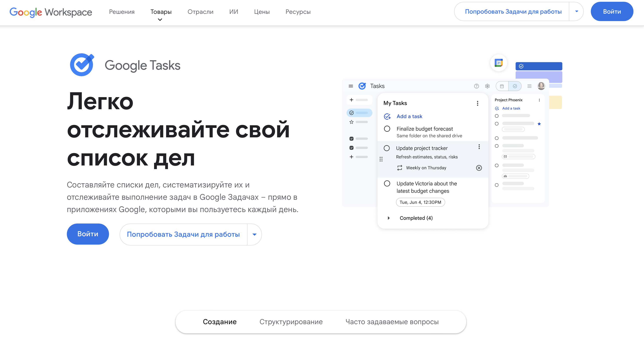The height and width of the screenshot is (349, 644).
Task: Mark Update Victoria about budget changes complete
Action: [387, 184]
